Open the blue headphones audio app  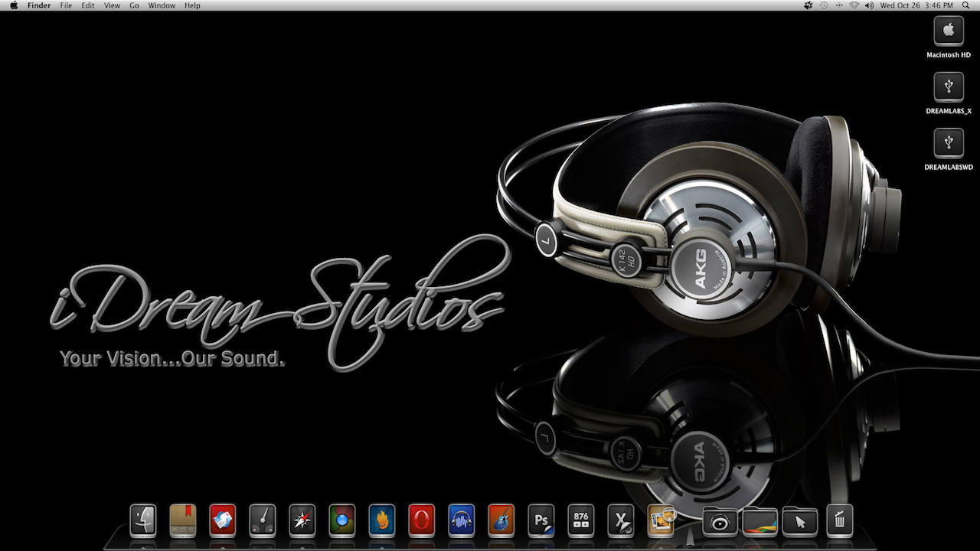click(462, 520)
